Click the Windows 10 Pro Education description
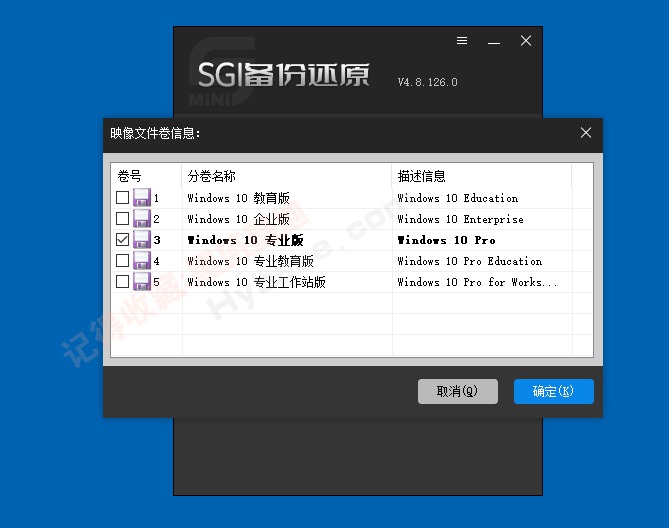The width and height of the screenshot is (669, 528). click(470, 261)
